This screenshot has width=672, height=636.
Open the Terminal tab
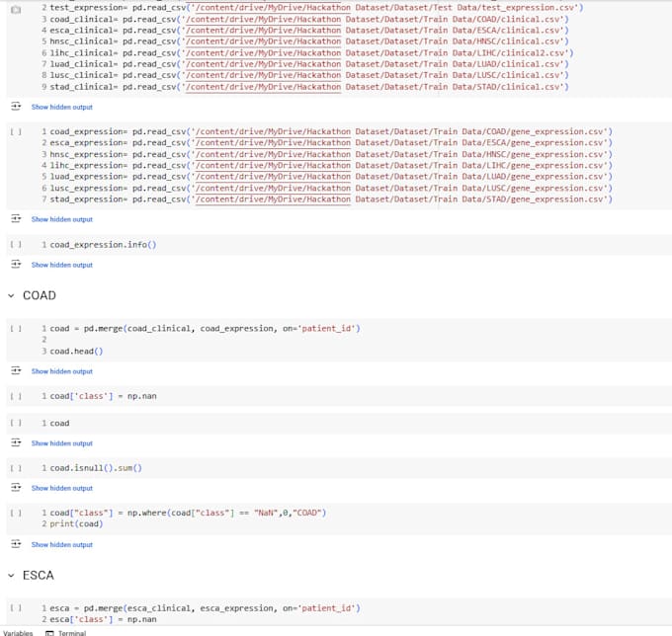[71, 632]
